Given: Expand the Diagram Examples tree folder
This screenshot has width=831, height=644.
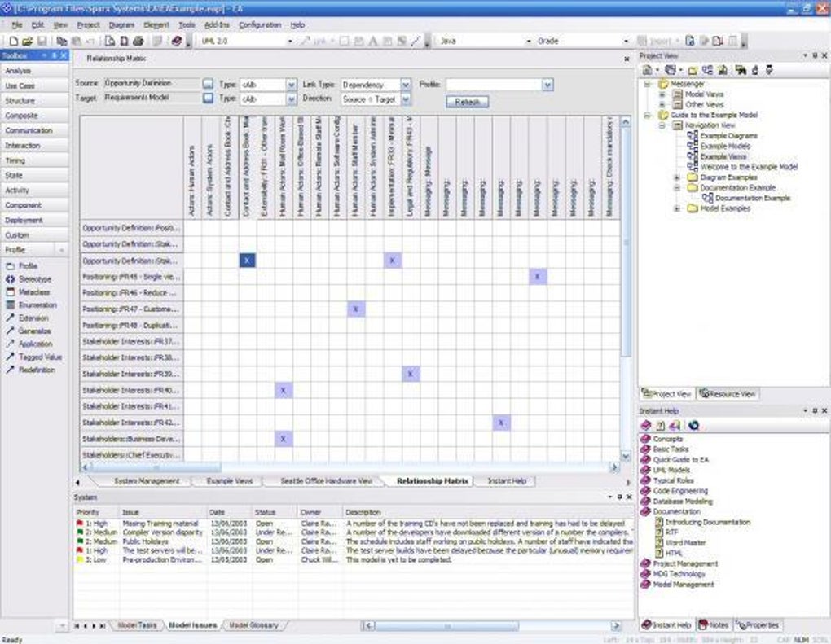Looking at the screenshot, I should click(677, 177).
